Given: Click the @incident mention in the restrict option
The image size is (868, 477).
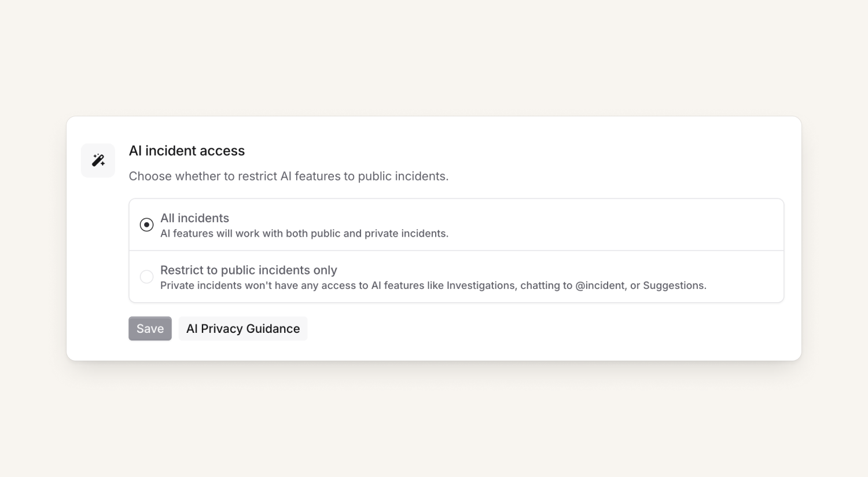Looking at the screenshot, I should click(x=600, y=285).
